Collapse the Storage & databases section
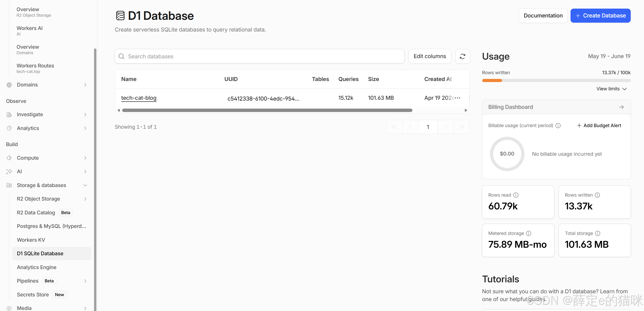Viewport: 644px width, 311px height. [85, 185]
